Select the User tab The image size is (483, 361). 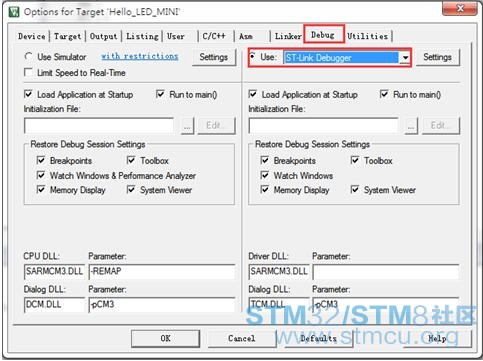pyautogui.click(x=176, y=36)
